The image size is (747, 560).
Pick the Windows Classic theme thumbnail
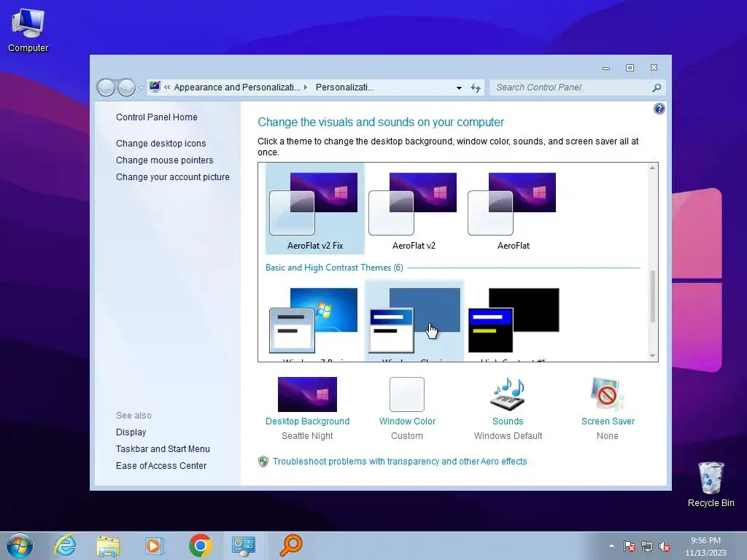click(x=414, y=320)
